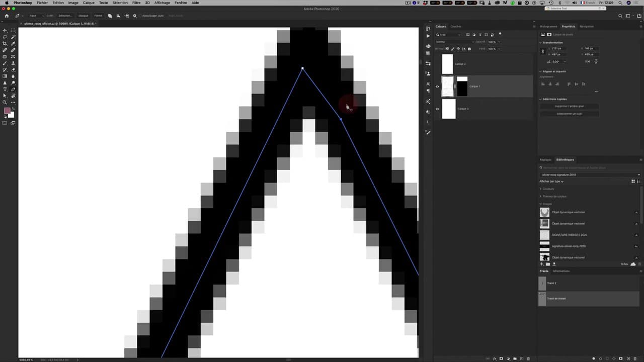Screen dimensions: 644x362
Task: Switch to the Informations tab
Action: pos(561,271)
